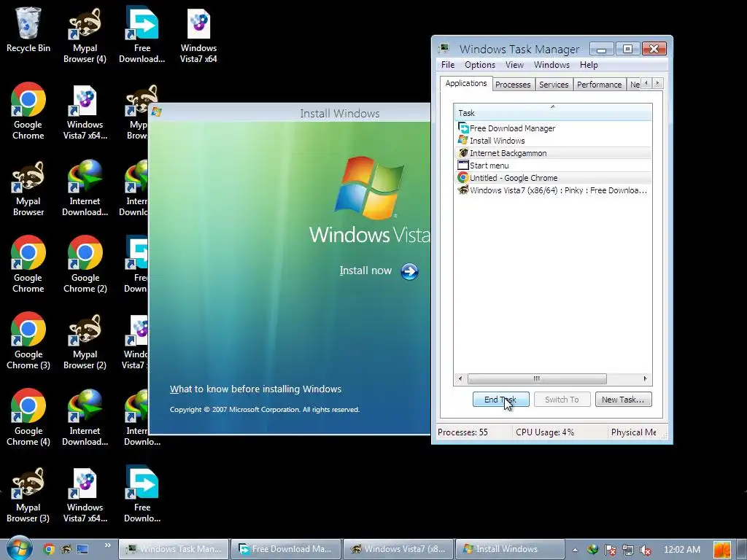Screen dimensions: 747x560
Task: Click the Switch between windows quick launch icon
Action: [82, 549]
